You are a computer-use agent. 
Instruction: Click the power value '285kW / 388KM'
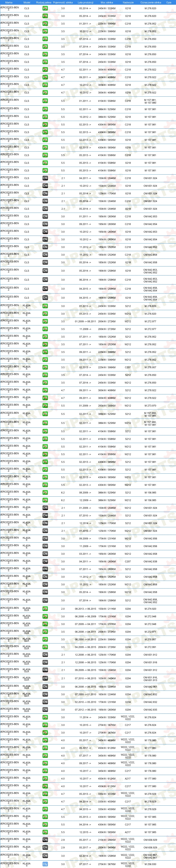[x=107, y=406]
